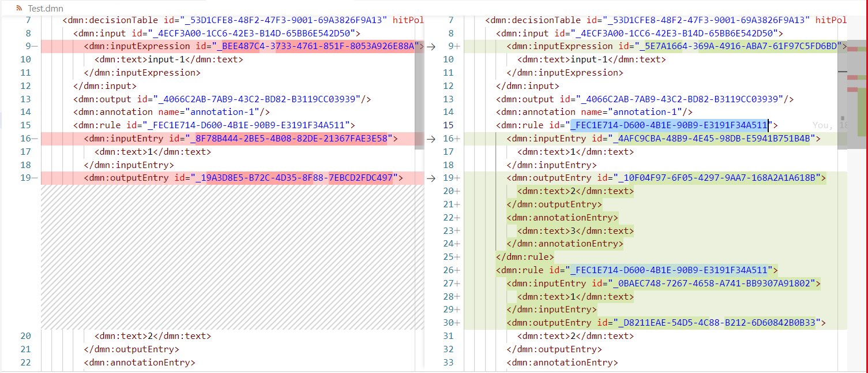Screen dimensions: 868x373
Task: Click the 9− removed line marker in original gutter
Action: pyautogui.click(x=32, y=46)
